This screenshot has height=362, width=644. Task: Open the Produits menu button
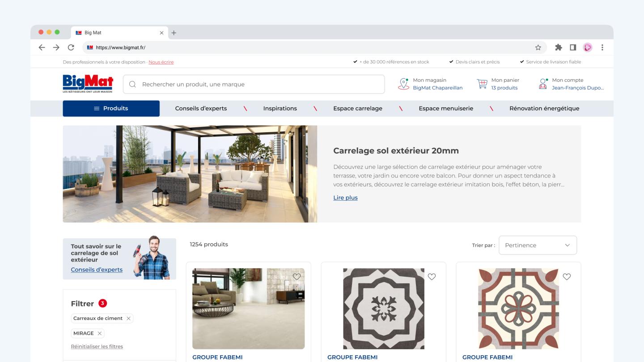tap(111, 109)
